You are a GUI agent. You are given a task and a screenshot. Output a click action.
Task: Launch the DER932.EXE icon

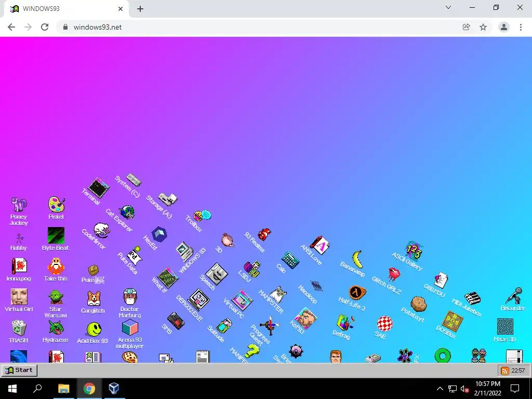tap(198, 300)
